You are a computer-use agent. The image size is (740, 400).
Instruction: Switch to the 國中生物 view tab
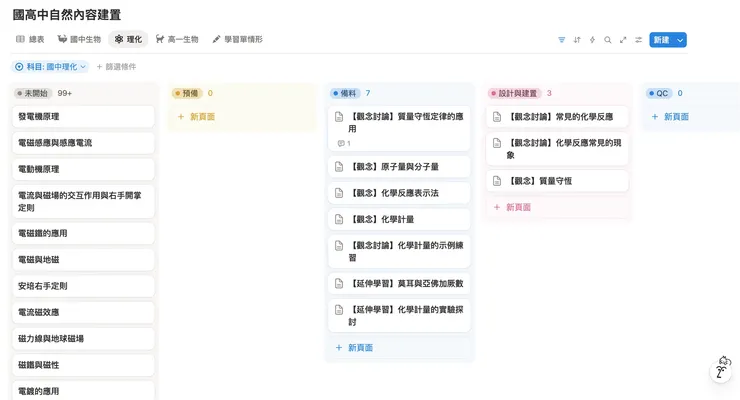79,39
